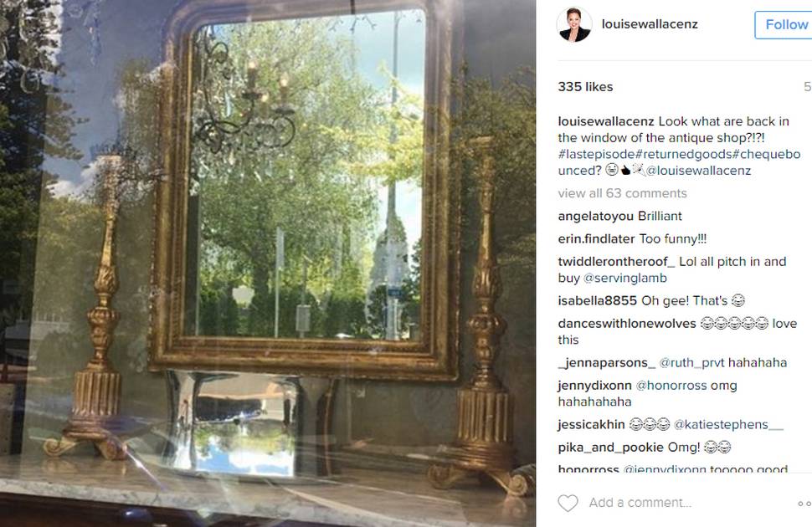Open danceswithlonewolves profile link
Screen dimensions: 812x527
[627, 324]
